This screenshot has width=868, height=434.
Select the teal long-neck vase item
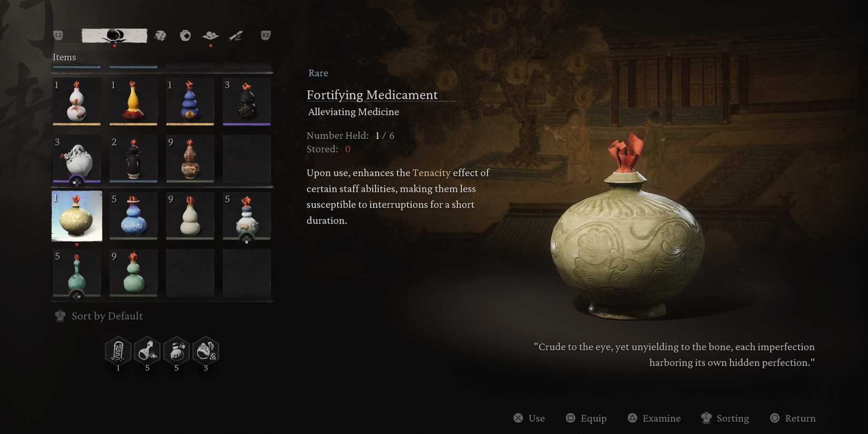(76, 272)
